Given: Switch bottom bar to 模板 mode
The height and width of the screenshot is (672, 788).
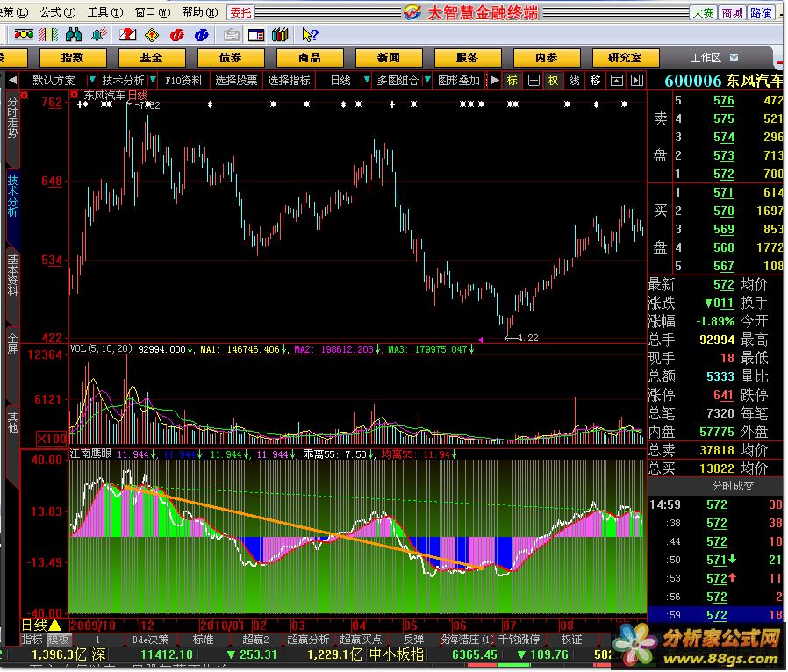Looking at the screenshot, I should click(58, 640).
